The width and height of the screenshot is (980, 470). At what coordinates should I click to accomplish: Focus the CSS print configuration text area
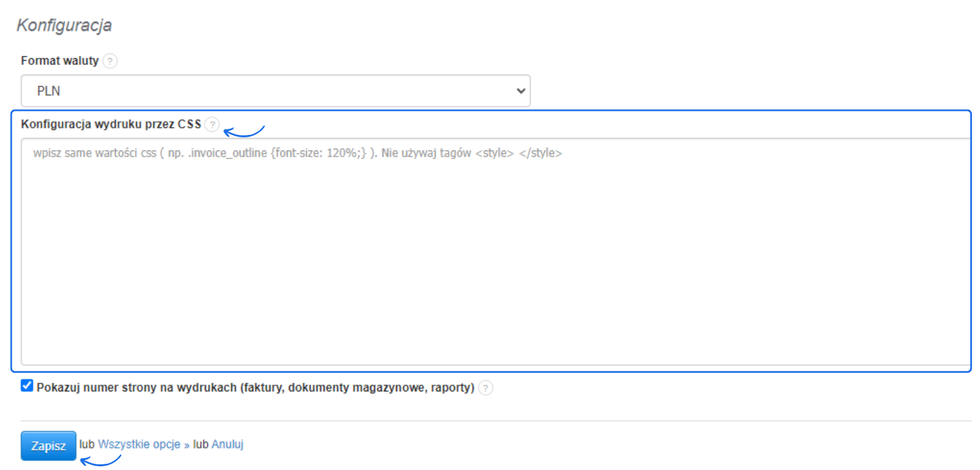pos(495,260)
